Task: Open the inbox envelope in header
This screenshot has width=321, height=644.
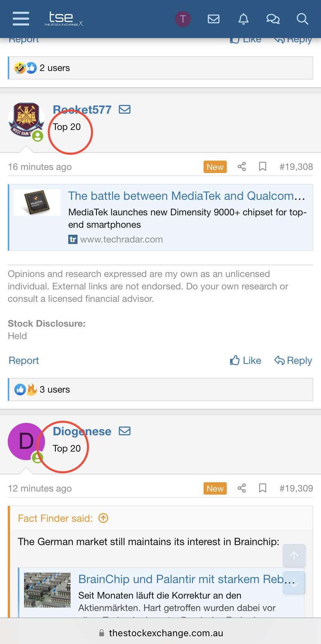Action: [214, 19]
